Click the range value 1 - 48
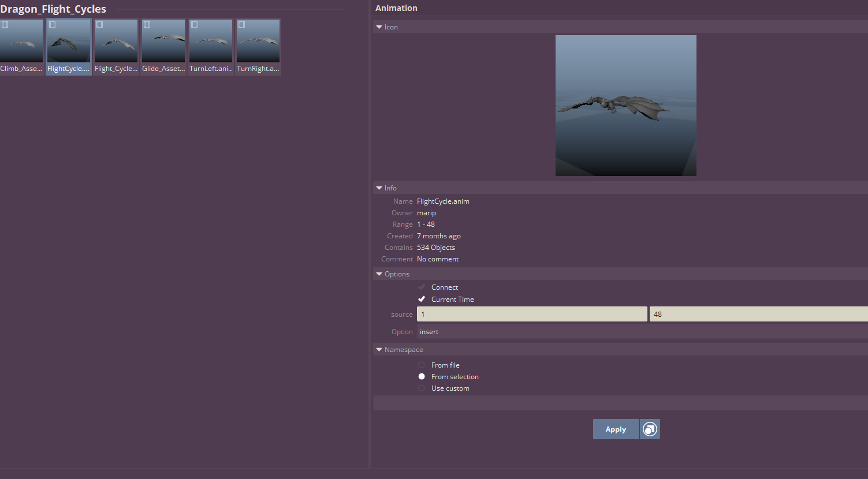The height and width of the screenshot is (479, 868). point(426,224)
